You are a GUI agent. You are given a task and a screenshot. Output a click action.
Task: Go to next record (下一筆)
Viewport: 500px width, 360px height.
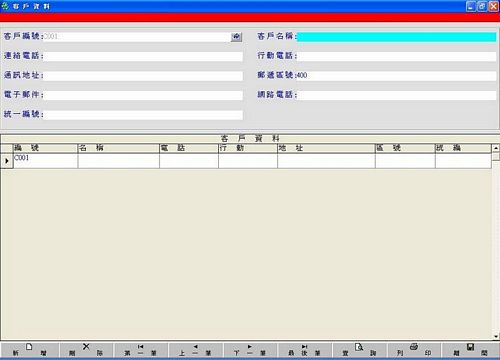(x=250, y=350)
